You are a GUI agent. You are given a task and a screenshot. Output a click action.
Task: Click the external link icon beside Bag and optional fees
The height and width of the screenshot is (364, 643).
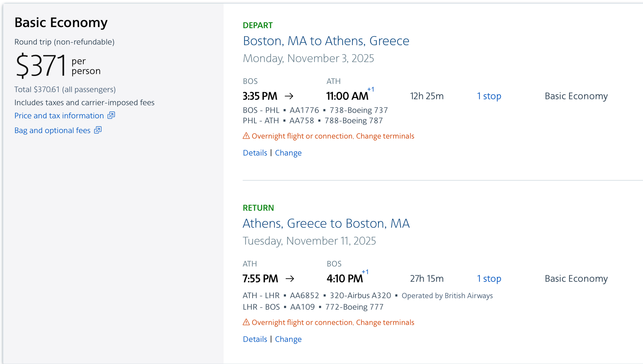point(97,130)
